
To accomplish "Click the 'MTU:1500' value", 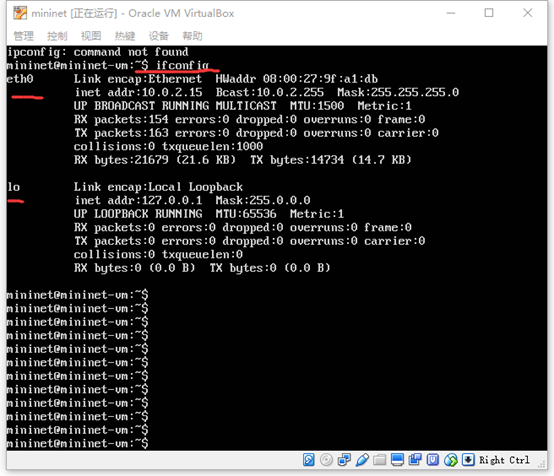I will click(x=317, y=106).
